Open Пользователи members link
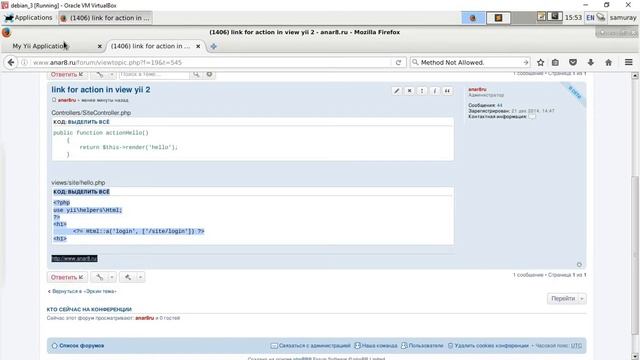The width and height of the screenshot is (640, 360). click(422, 346)
